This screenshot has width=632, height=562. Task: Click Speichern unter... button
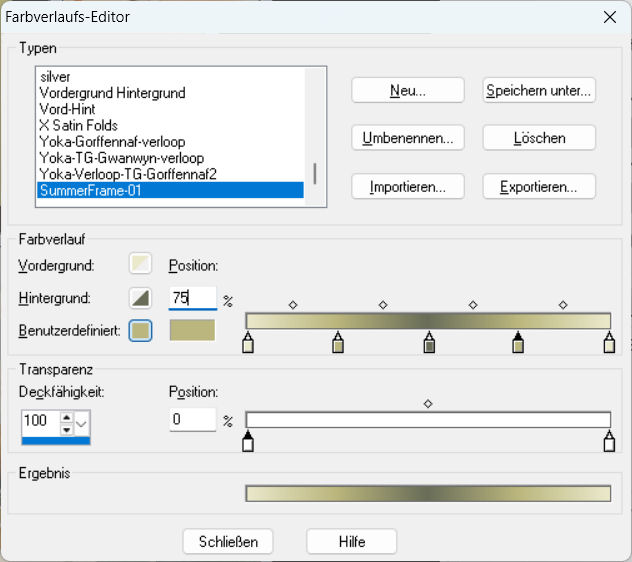pos(539,90)
